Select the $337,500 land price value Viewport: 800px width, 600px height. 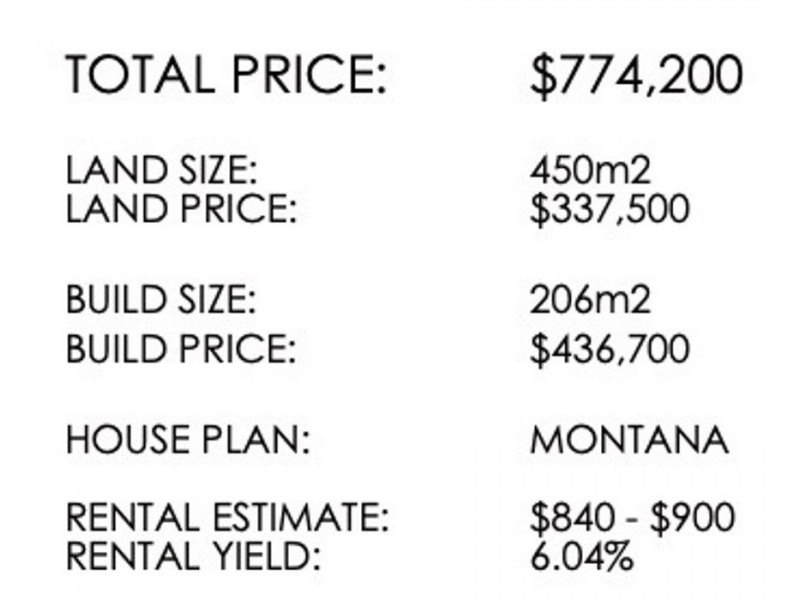pyautogui.click(x=610, y=209)
